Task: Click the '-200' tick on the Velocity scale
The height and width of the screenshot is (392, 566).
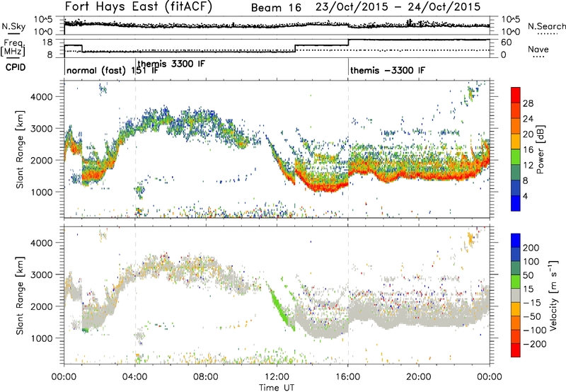Action: pos(535,344)
